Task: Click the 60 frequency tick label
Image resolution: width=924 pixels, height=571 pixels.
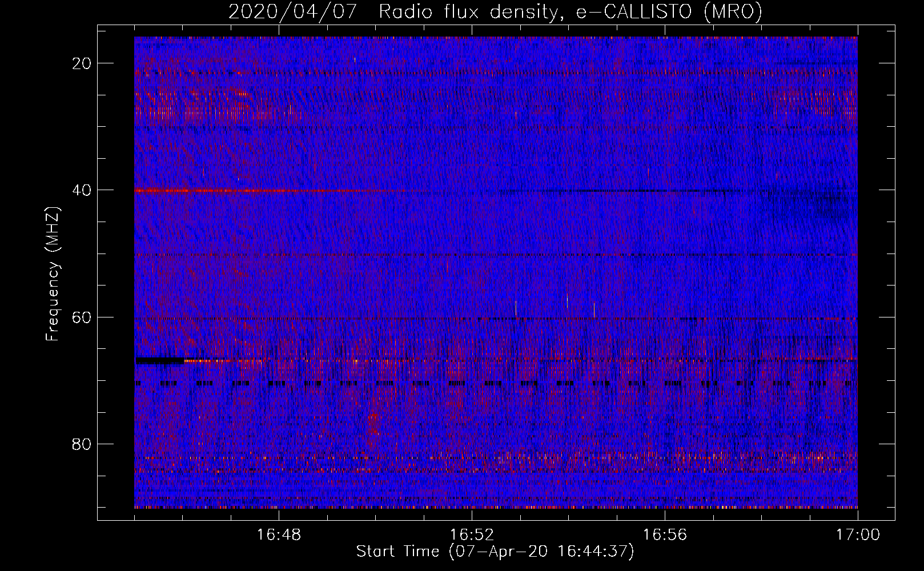Action: (x=82, y=317)
